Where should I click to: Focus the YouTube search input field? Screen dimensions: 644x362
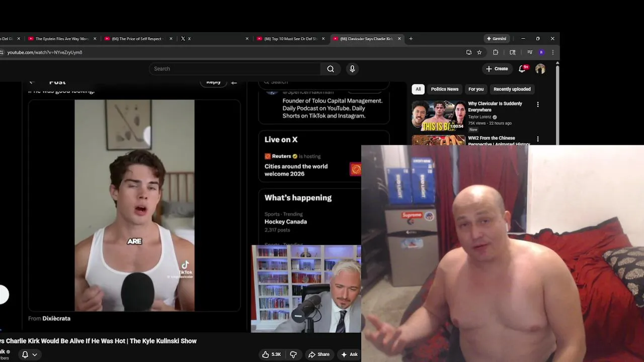tap(234, 69)
